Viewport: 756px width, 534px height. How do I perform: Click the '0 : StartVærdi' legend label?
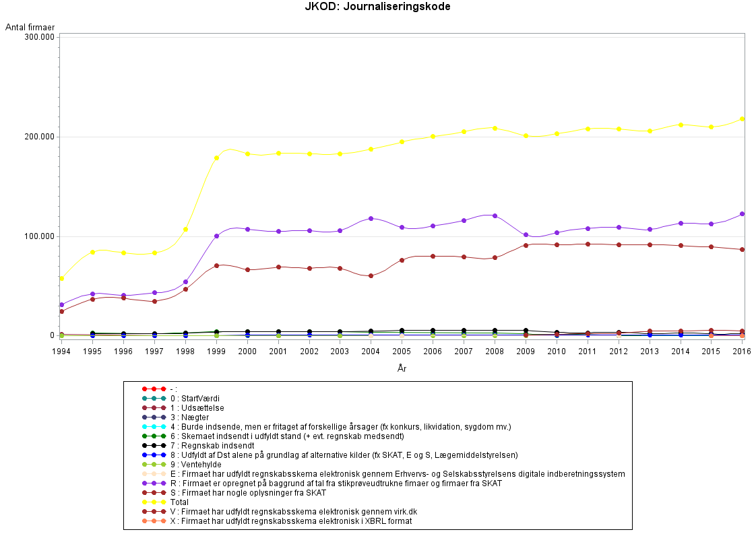click(x=195, y=399)
